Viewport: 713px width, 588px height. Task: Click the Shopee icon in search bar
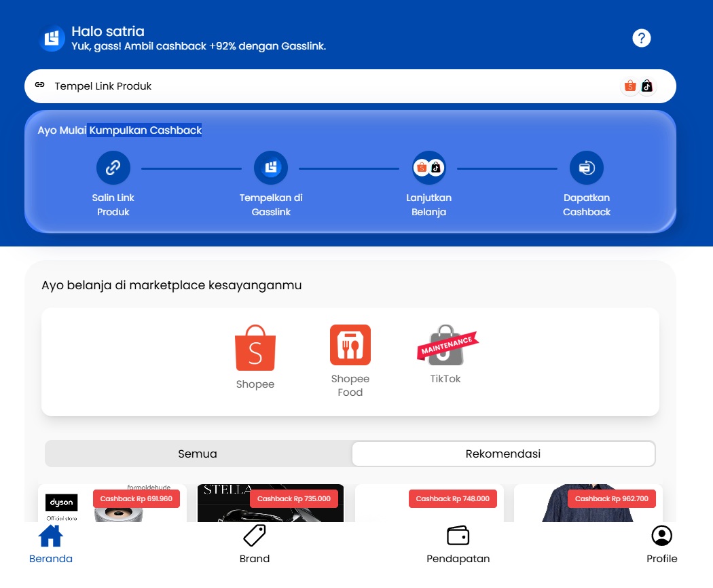630,86
